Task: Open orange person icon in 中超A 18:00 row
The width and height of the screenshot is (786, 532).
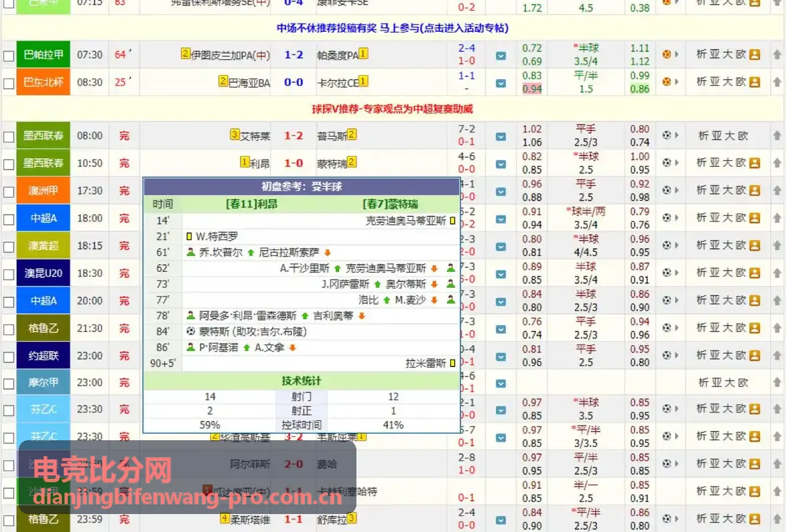Action: coord(755,218)
